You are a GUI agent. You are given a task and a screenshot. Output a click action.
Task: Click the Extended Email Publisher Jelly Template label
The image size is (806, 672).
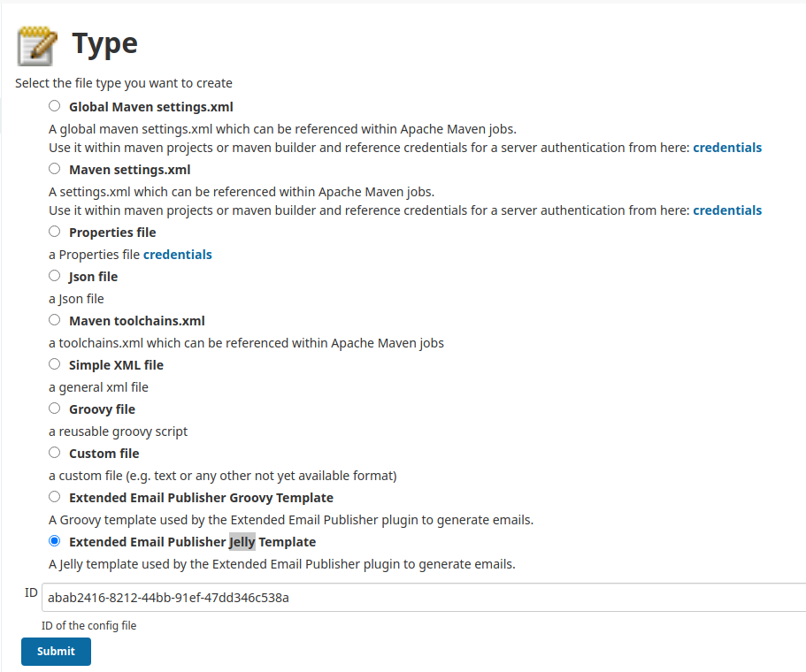(x=192, y=542)
